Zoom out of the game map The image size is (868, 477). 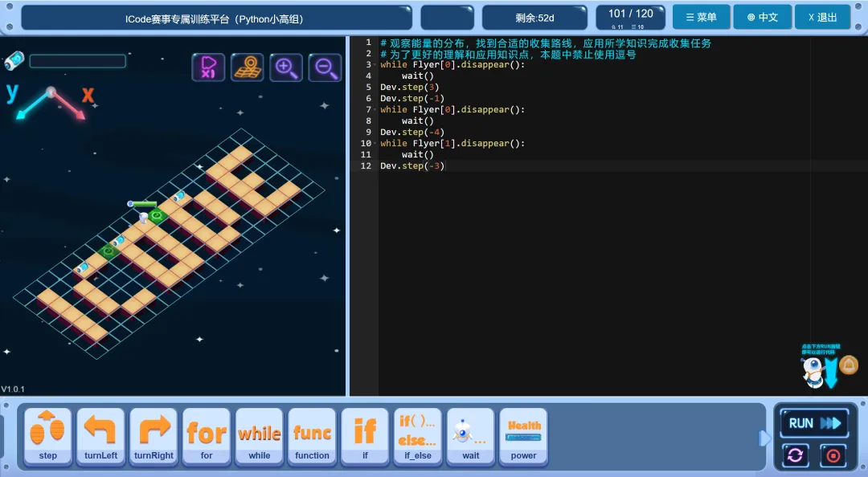click(x=325, y=67)
